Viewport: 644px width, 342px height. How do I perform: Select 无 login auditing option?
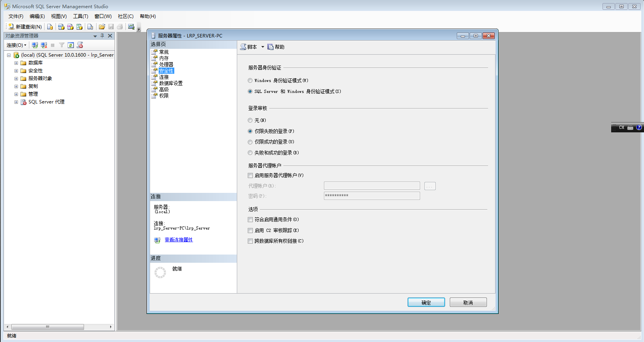click(x=250, y=121)
